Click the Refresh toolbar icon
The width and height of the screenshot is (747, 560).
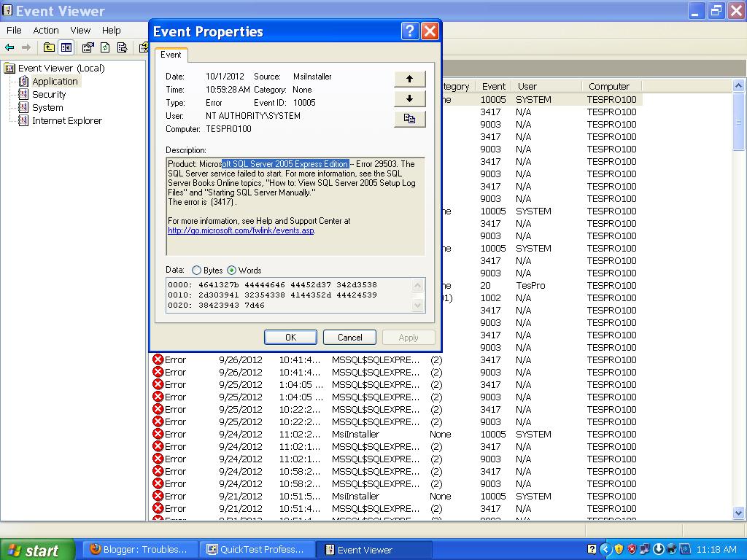[105, 47]
